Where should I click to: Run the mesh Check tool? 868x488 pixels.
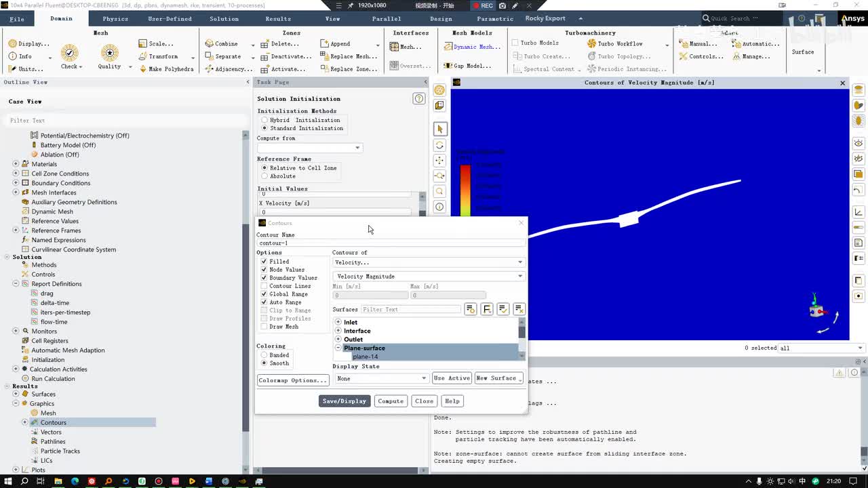[70, 57]
